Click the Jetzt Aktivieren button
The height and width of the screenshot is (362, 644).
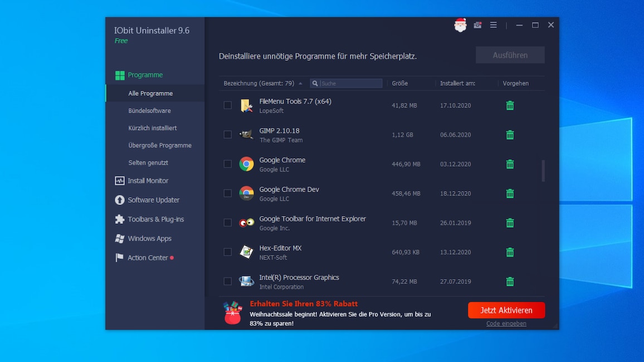(x=506, y=310)
